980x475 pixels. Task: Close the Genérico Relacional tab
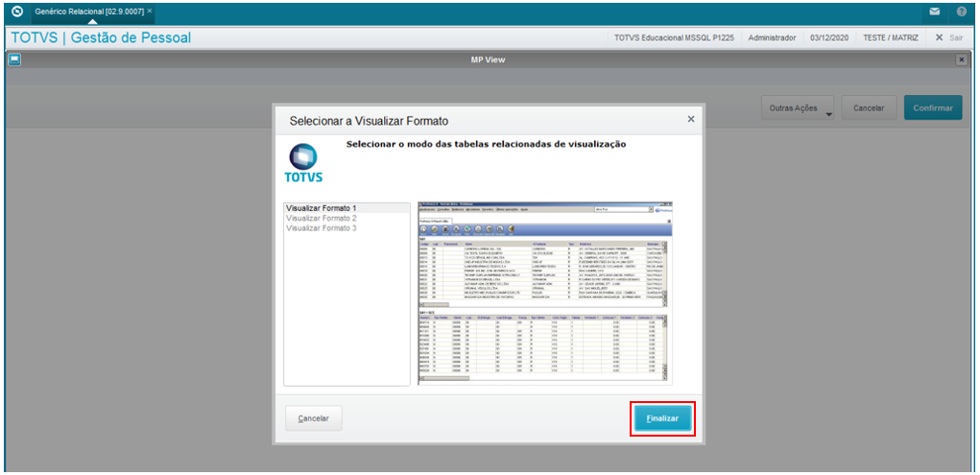click(150, 12)
